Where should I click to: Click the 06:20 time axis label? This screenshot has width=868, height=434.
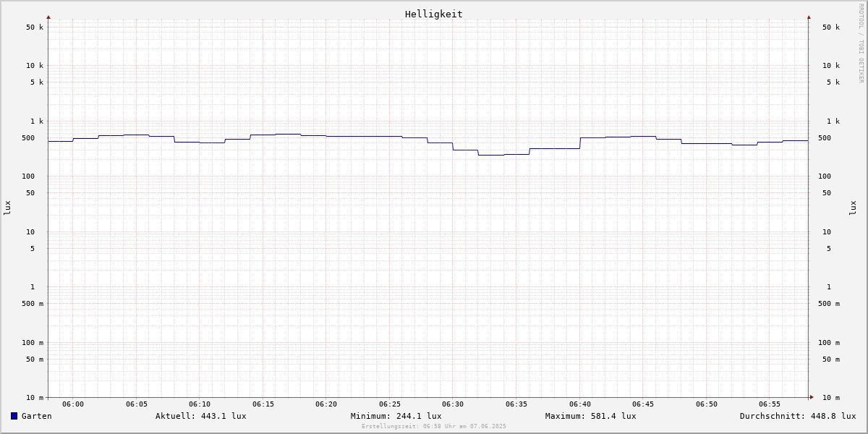[x=326, y=404]
